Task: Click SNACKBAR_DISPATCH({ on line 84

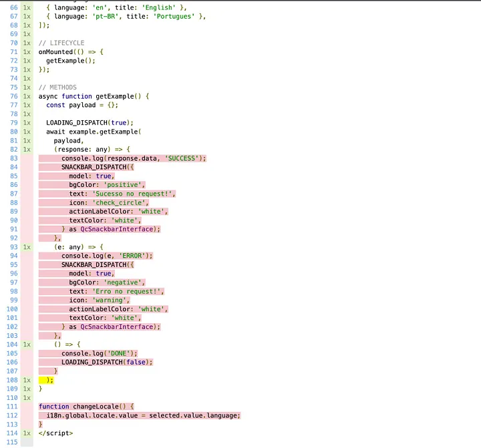Action: click(98, 167)
